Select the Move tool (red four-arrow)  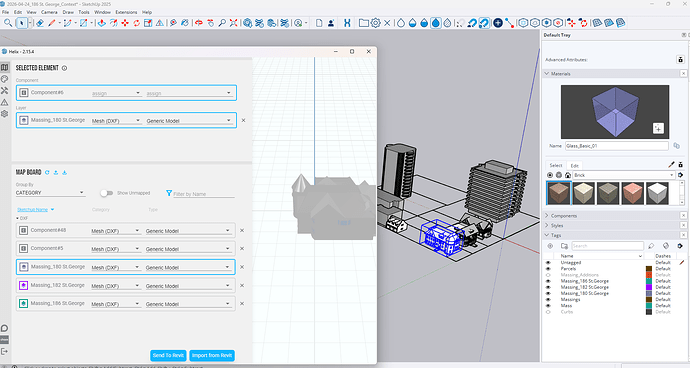point(125,23)
